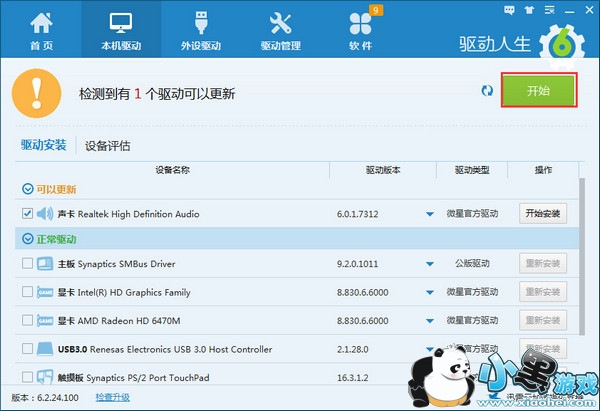Collapse the 正常驱动 section
The height and width of the screenshot is (411, 600).
coord(26,240)
